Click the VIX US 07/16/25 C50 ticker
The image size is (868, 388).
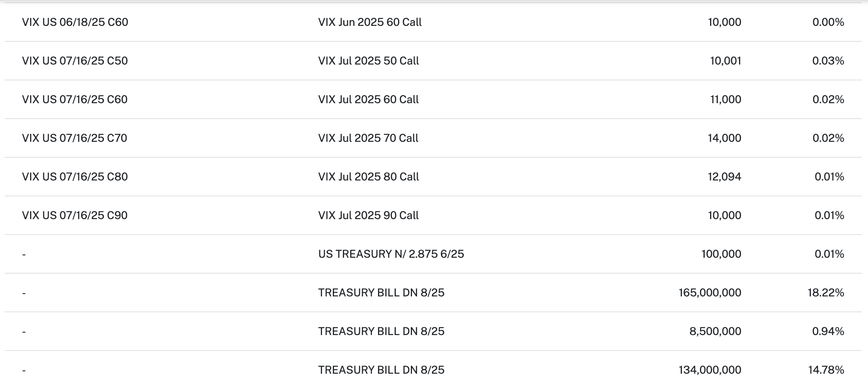75,61
